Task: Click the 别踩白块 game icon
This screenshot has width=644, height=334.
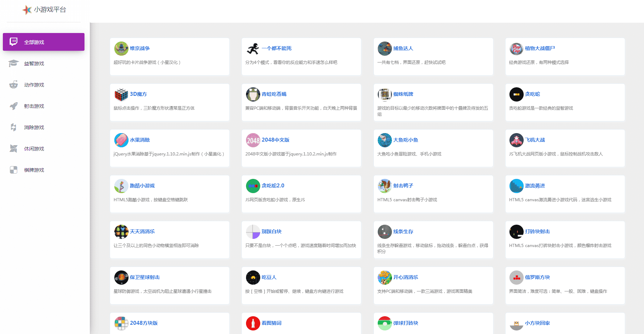Action: pos(253,232)
